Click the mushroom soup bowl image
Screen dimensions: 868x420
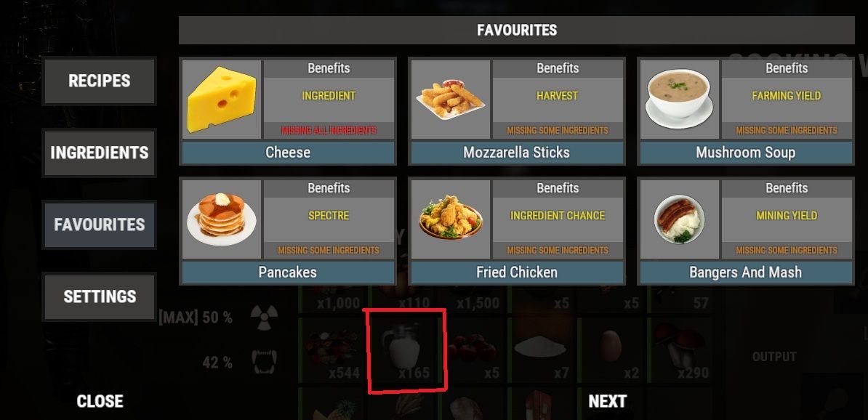tap(680, 100)
